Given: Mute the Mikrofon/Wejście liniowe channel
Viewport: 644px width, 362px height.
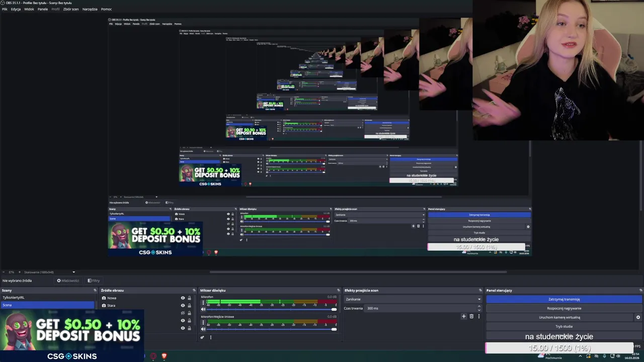Looking at the screenshot, I should point(203,329).
